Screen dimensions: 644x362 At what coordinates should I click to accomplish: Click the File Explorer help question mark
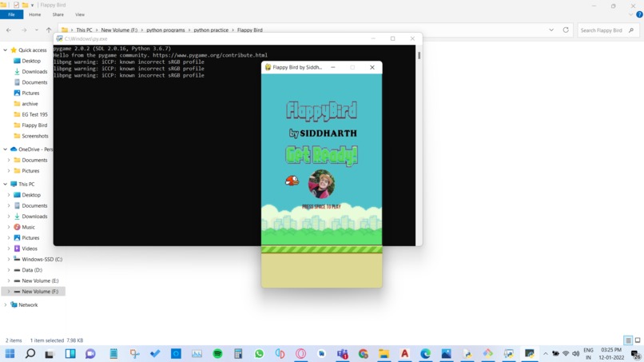[x=639, y=14]
